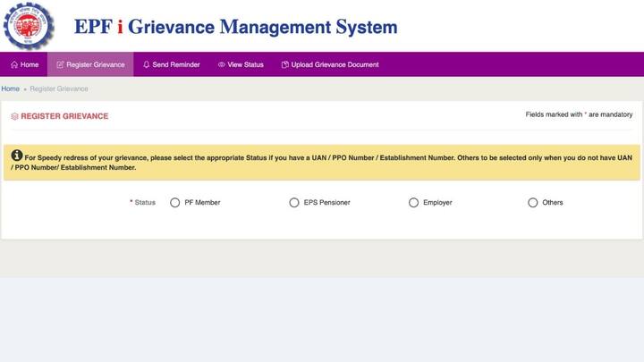Click the info icon in yellow notice
The height and width of the screenshot is (362, 644).
17,156
